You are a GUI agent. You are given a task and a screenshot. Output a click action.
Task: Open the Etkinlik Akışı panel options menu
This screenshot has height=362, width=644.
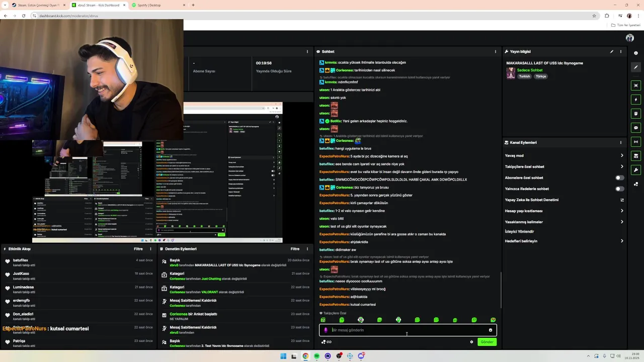150,249
